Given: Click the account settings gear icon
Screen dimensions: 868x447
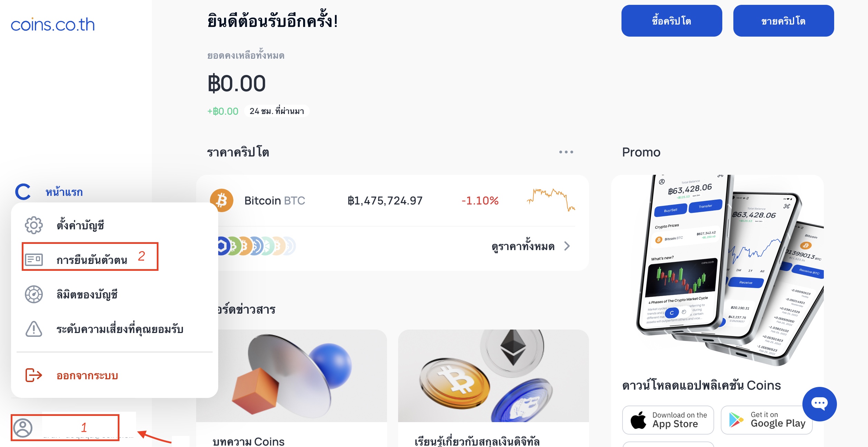Looking at the screenshot, I should [34, 225].
